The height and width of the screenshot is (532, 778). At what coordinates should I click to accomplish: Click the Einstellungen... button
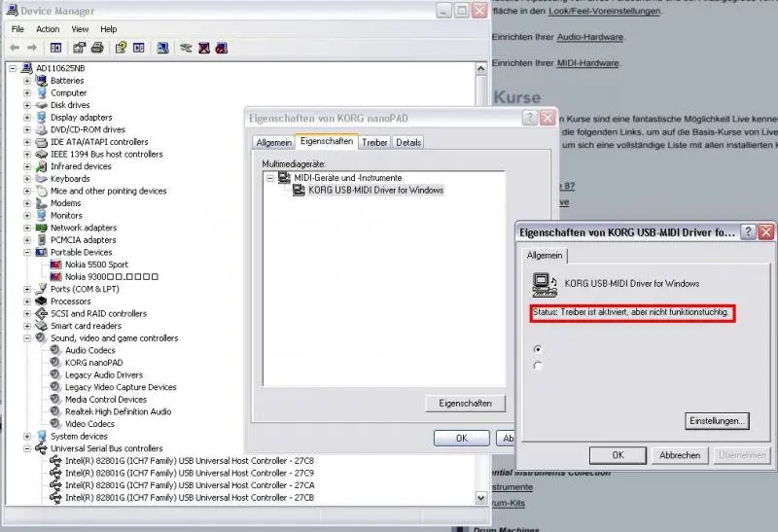click(x=717, y=421)
